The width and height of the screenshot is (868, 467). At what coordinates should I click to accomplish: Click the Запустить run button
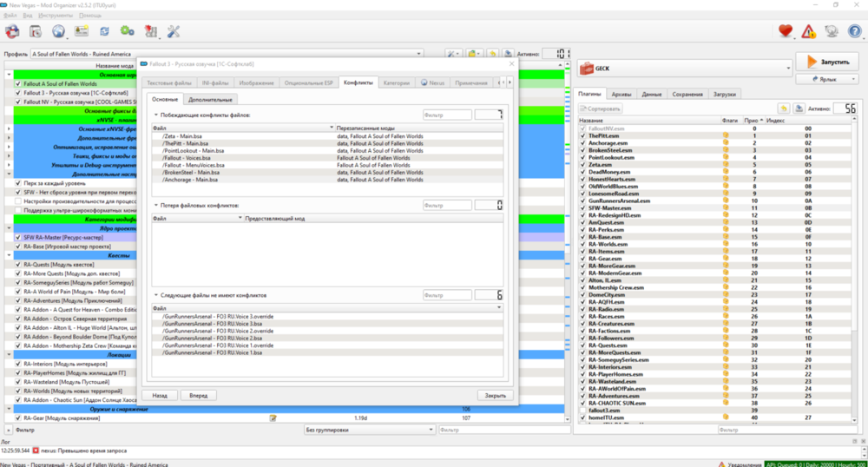click(827, 62)
